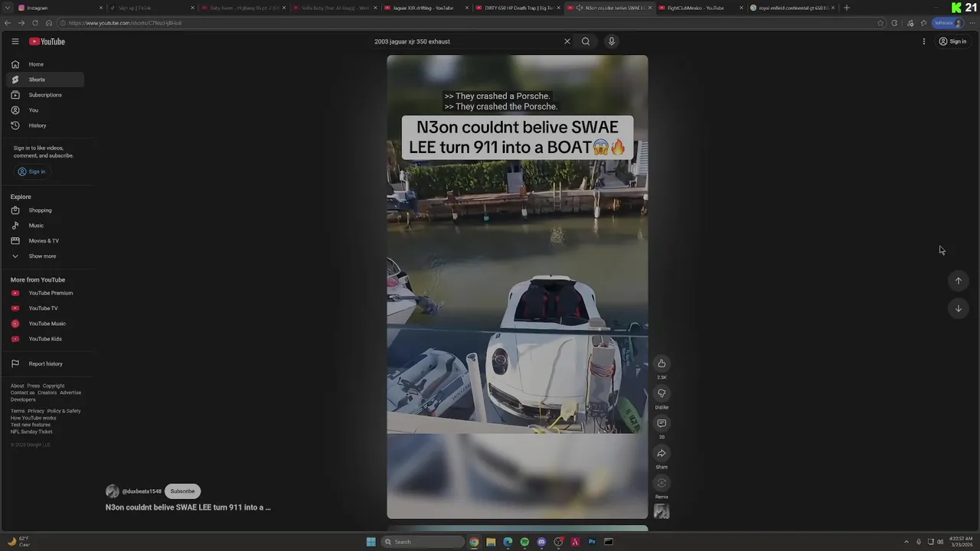Click the Copyright footer link
Viewport: 980px width, 551px height.
click(x=54, y=386)
